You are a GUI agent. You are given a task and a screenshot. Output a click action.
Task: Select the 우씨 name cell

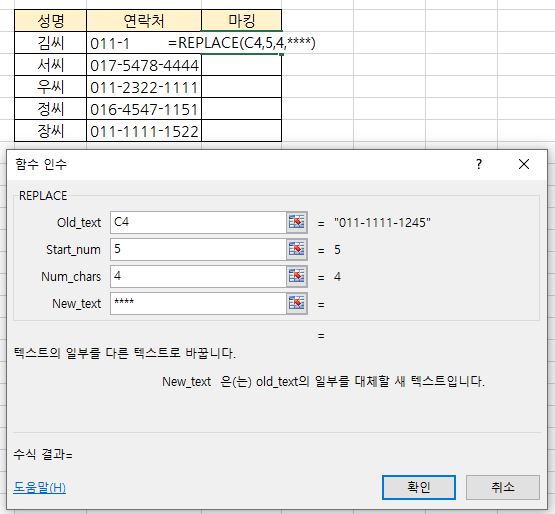coord(51,87)
